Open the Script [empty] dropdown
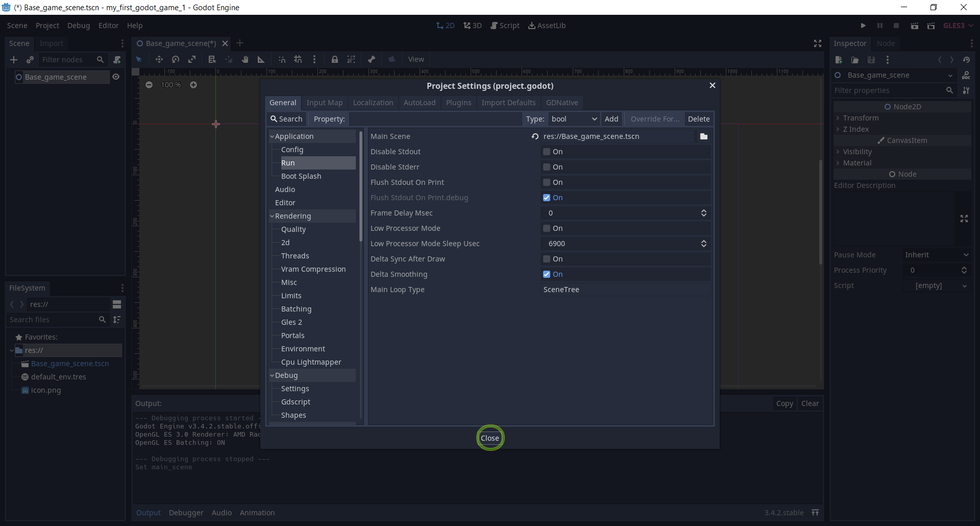Image resolution: width=980 pixels, height=526 pixels. (937, 285)
